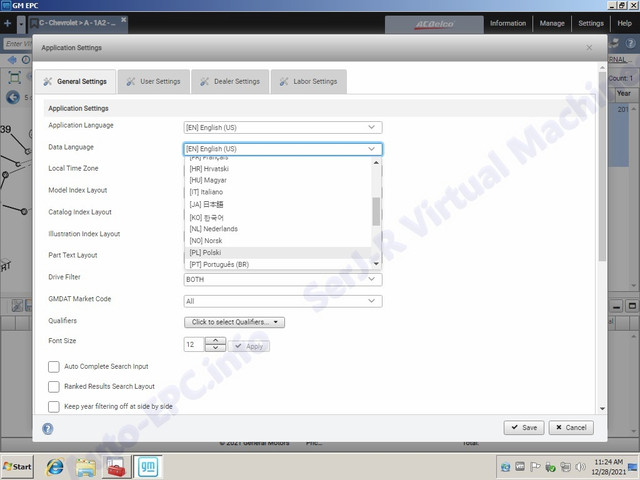Click the blue back arrow icon in the toolbar
This screenshot has height=480, width=640.
coord(12,60)
